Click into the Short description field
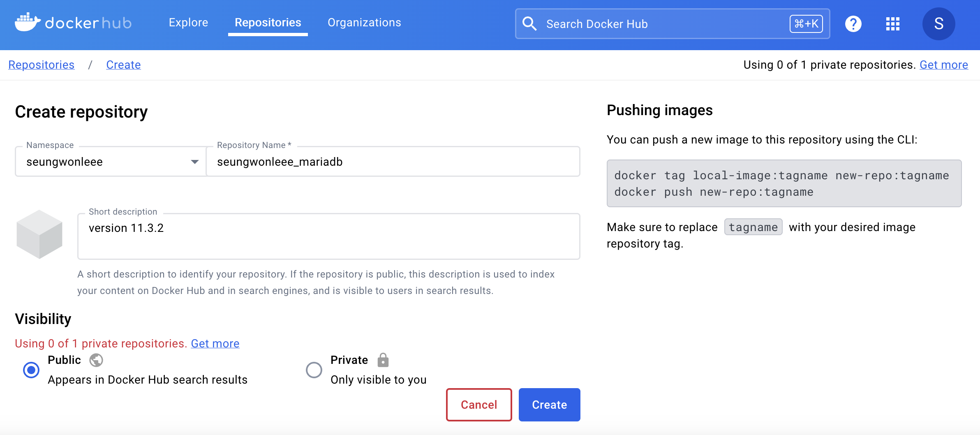980x435 pixels. point(329,236)
